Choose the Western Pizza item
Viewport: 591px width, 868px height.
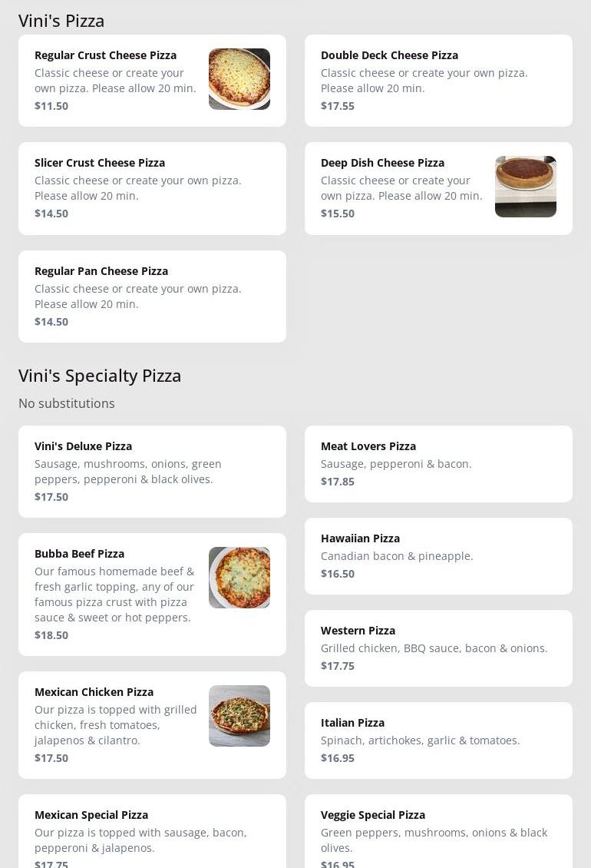click(x=438, y=648)
